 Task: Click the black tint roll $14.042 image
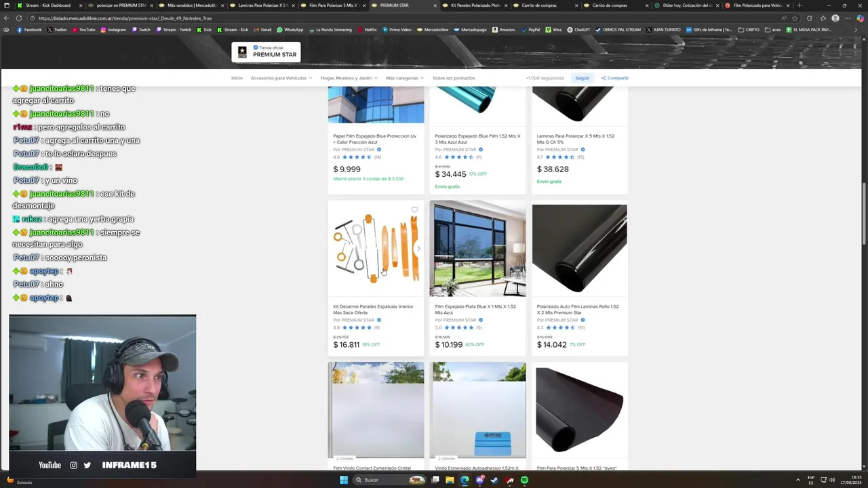tap(580, 248)
